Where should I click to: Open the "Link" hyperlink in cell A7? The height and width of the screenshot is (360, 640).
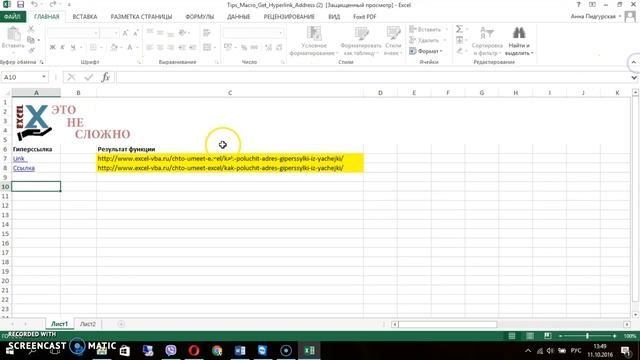[x=20, y=158]
